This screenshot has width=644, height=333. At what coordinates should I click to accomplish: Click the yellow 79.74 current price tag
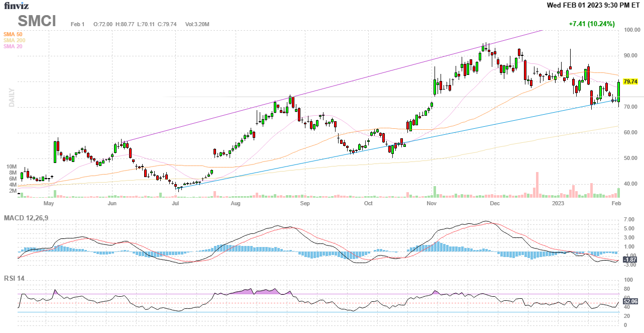630,81
